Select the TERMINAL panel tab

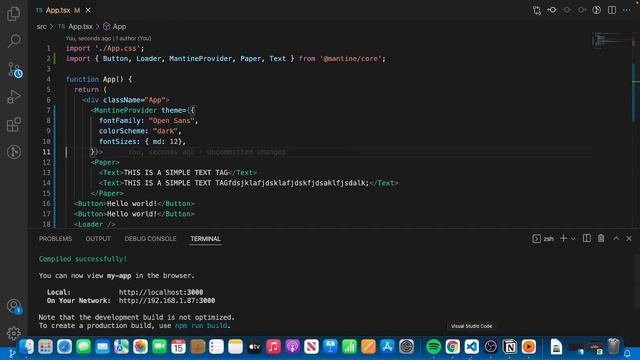point(205,239)
